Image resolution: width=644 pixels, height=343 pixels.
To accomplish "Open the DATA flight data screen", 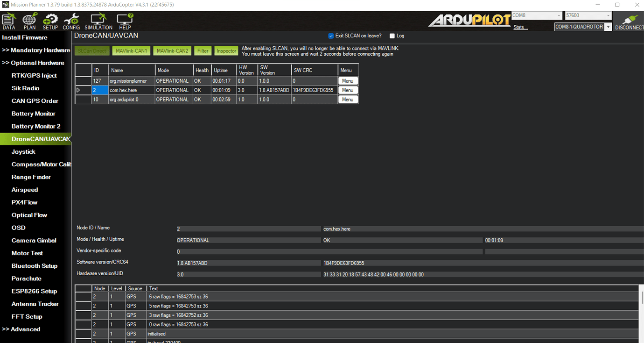I will pos(9,21).
